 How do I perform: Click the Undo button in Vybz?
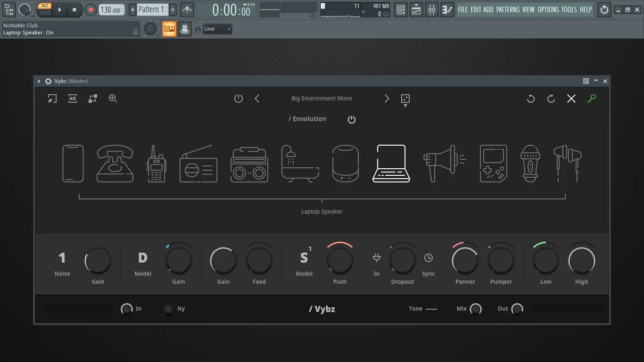(531, 99)
